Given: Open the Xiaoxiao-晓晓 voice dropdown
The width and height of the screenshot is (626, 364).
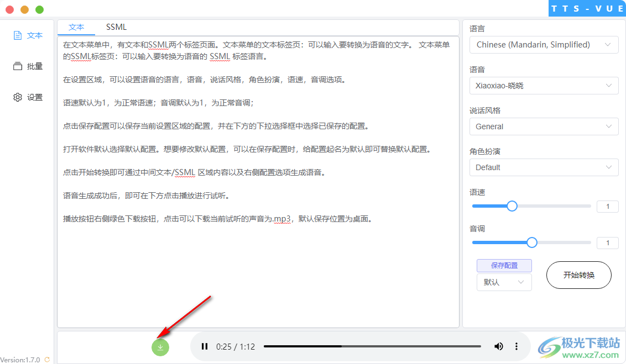Looking at the screenshot, I should [544, 86].
